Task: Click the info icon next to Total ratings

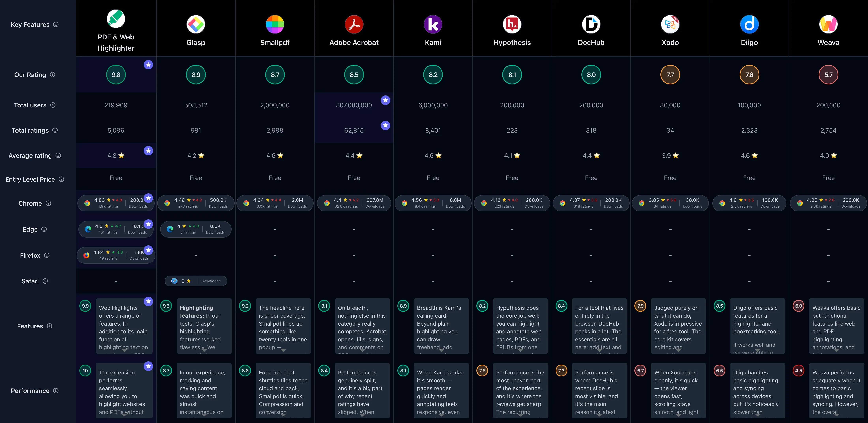Action: click(55, 130)
